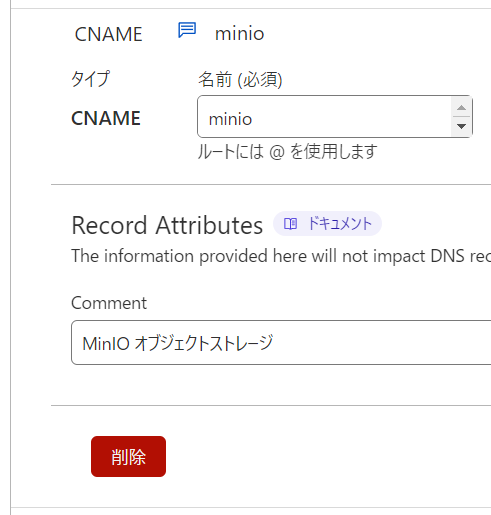Image resolution: width=491 pixels, height=515 pixels.
Task: Click the Record Attributes heading
Action: click(x=167, y=225)
